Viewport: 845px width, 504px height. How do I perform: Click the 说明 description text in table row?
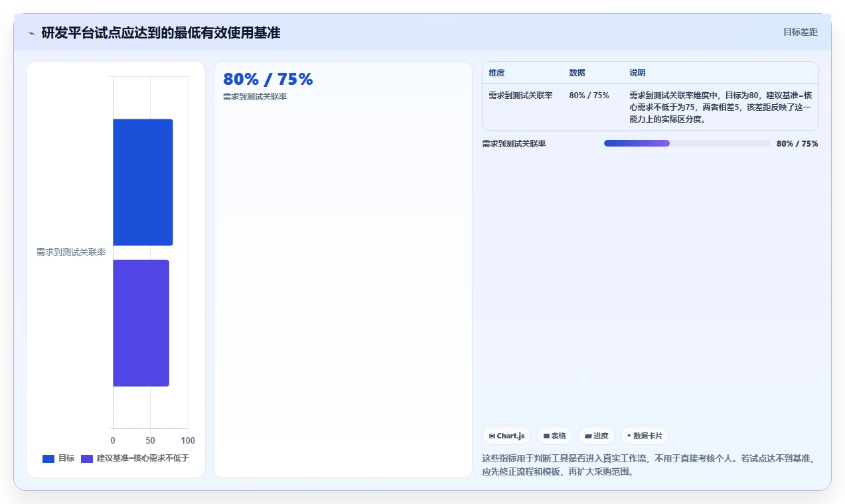[720, 107]
